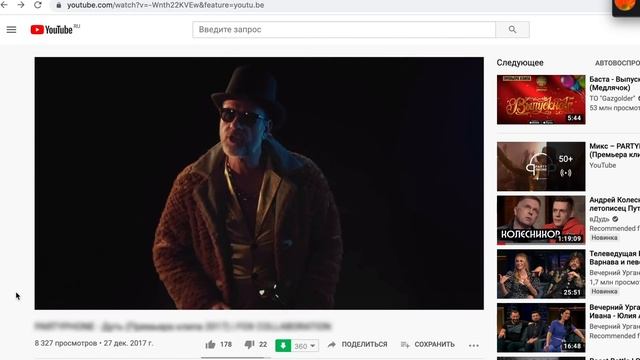Focus the 'Введите запрос' search field
This screenshot has height=360, width=640.
coord(344,29)
